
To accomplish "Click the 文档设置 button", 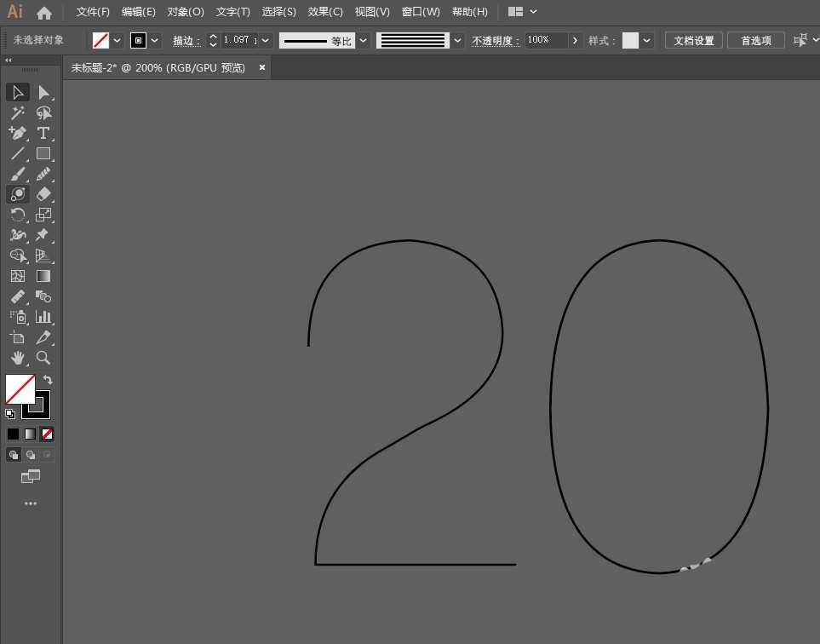I will tap(694, 40).
